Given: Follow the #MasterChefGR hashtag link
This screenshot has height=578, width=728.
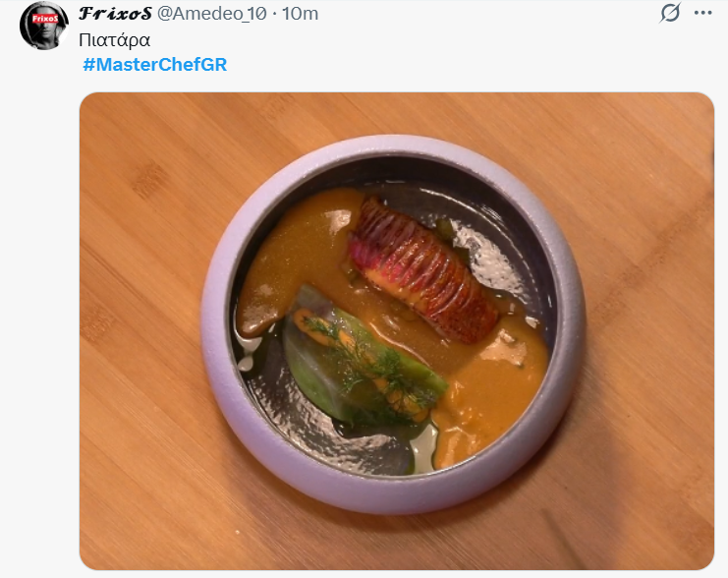Looking at the screenshot, I should (x=154, y=65).
